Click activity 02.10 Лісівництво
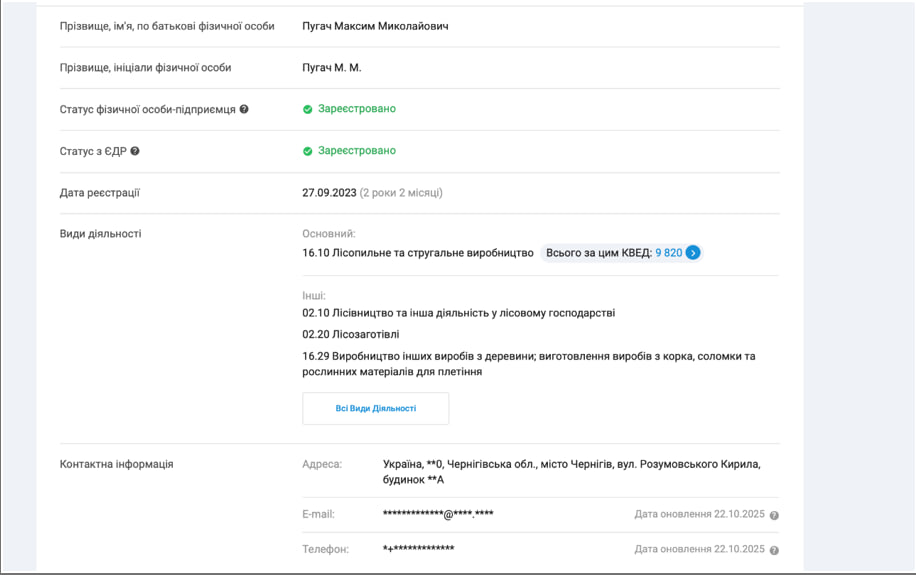This screenshot has width=916, height=575. point(458,313)
